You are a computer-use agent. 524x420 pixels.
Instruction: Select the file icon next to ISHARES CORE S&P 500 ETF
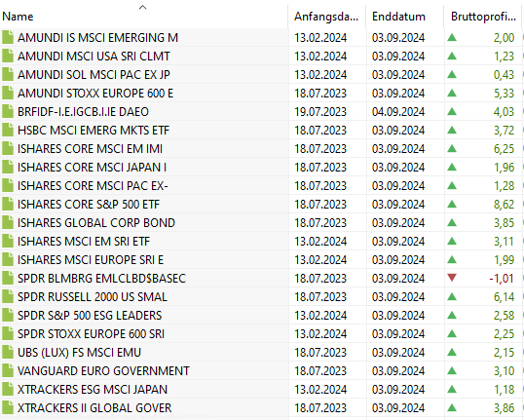coord(8,204)
